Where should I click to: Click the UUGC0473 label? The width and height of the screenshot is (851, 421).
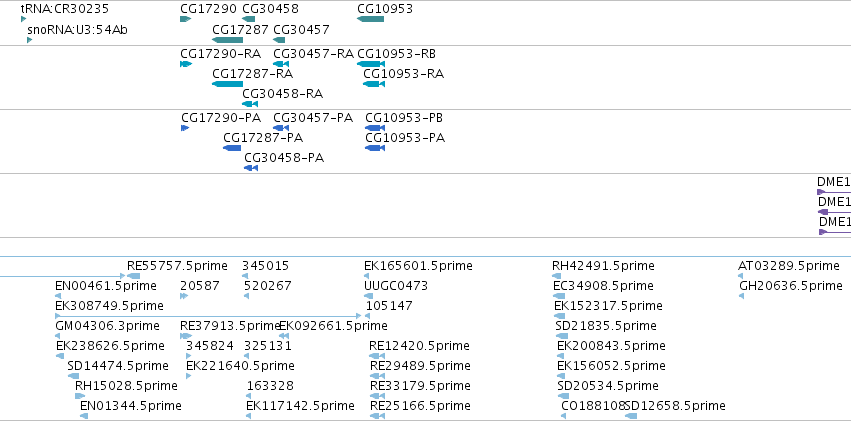[396, 285]
